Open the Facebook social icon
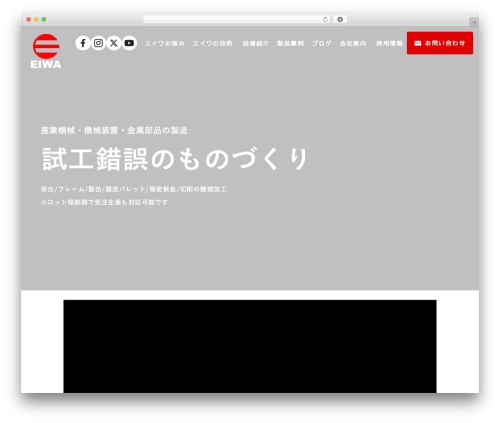Screen dimensions: 500x423 click(x=83, y=43)
